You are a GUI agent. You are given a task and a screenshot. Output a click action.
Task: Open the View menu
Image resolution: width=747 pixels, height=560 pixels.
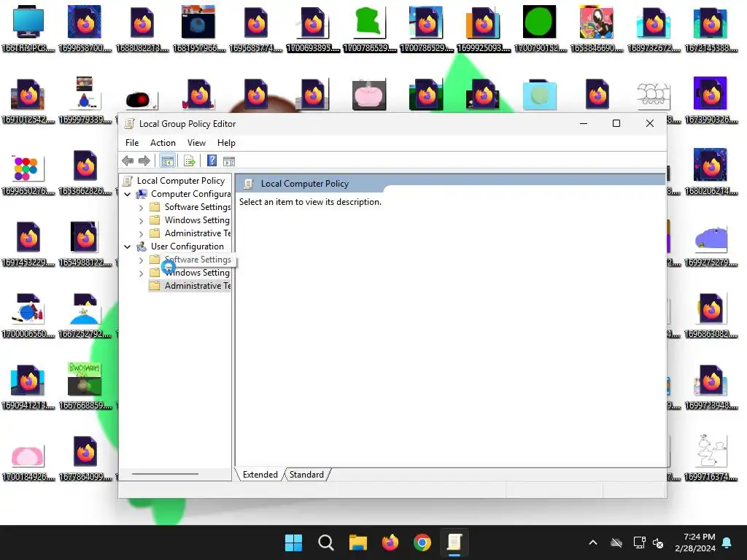pyautogui.click(x=196, y=143)
